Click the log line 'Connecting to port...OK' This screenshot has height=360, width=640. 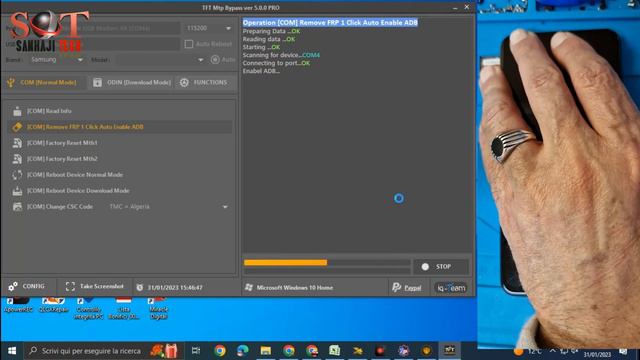click(276, 63)
